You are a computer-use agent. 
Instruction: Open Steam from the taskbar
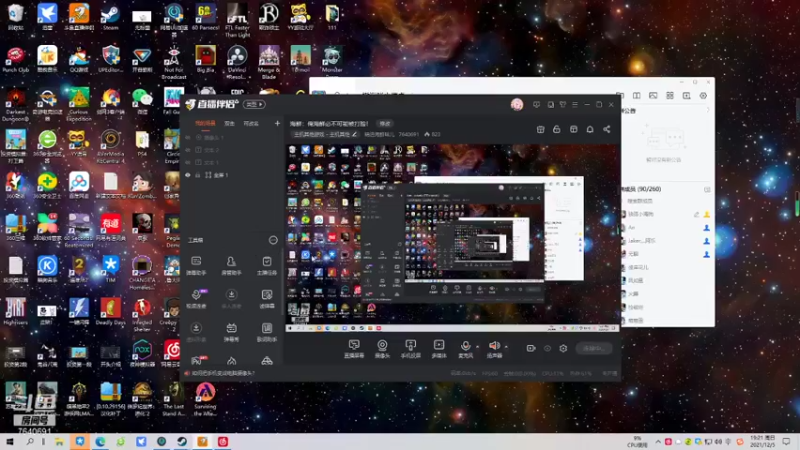[182, 442]
